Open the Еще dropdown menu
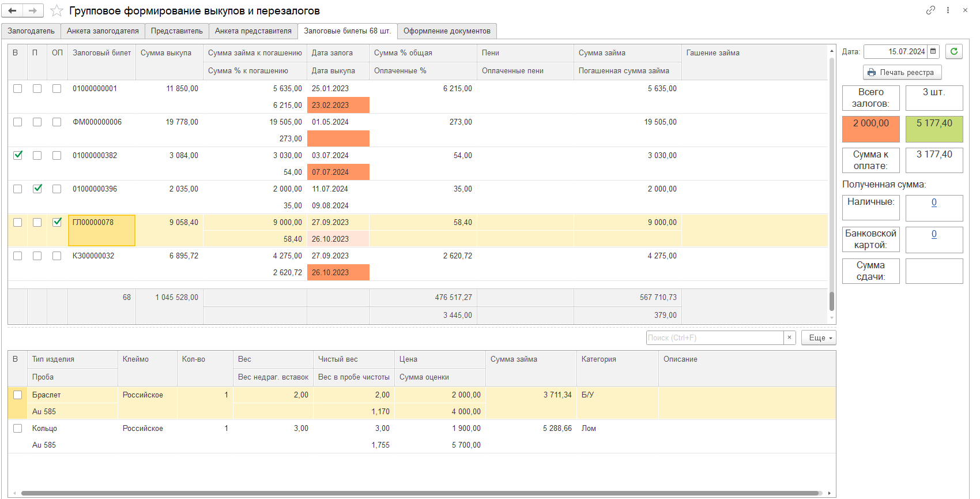The width and height of the screenshot is (980, 499). [x=819, y=337]
